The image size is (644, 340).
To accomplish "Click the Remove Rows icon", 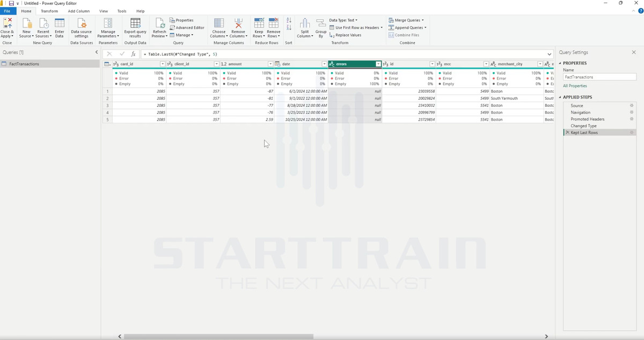I will [274, 23].
